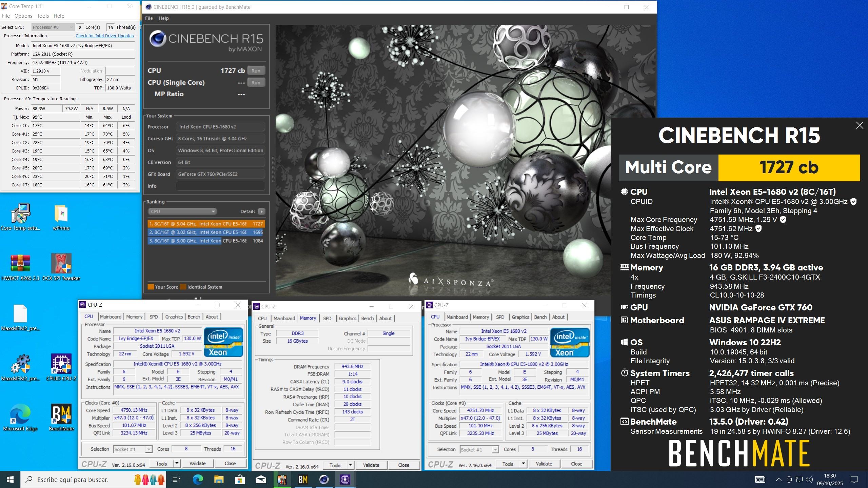Close the BenchMate result overlay
868x488 pixels.
click(x=860, y=125)
